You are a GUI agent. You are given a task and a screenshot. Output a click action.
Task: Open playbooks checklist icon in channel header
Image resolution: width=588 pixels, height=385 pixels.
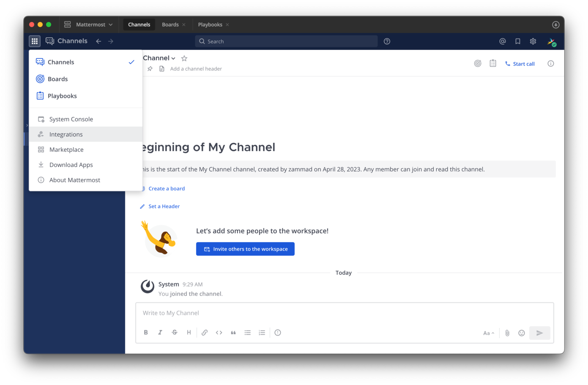(493, 63)
